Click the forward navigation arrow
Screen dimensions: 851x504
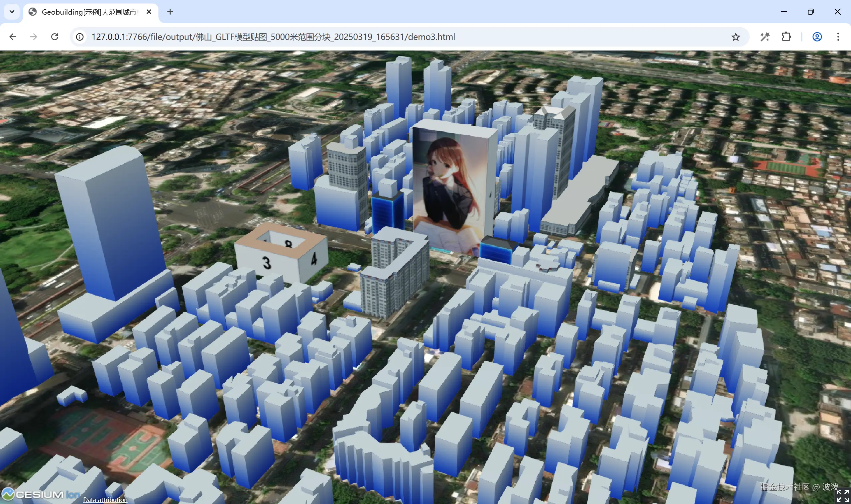pos(34,37)
